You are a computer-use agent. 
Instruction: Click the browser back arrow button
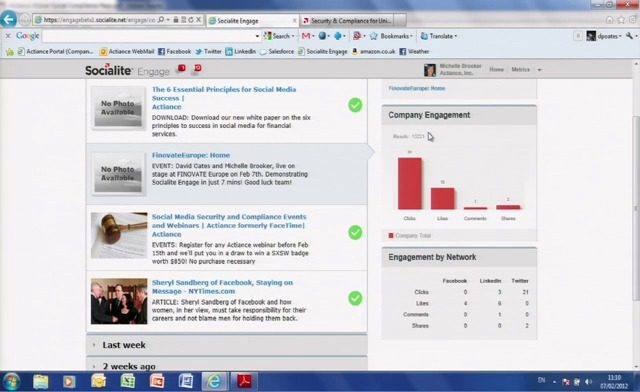9,19
